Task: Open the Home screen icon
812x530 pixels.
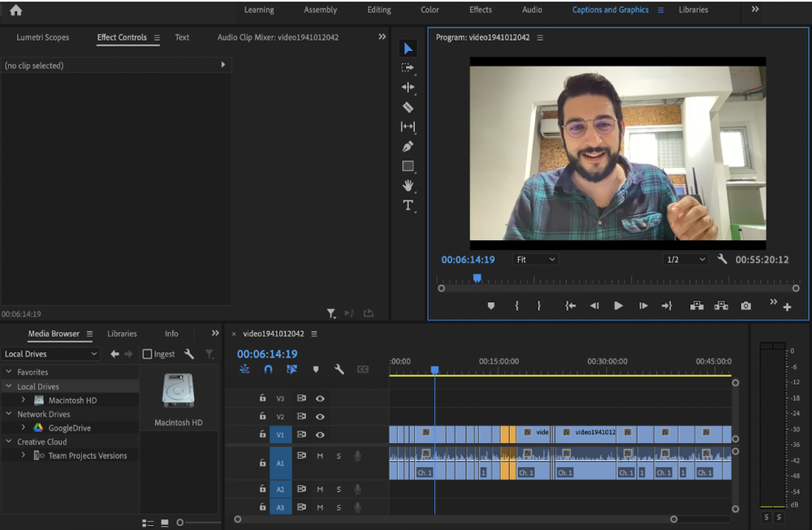Action: 15,11
